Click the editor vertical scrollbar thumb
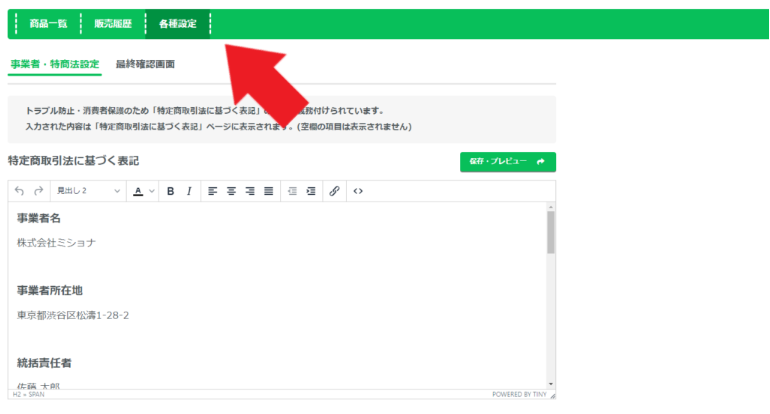 click(550, 232)
